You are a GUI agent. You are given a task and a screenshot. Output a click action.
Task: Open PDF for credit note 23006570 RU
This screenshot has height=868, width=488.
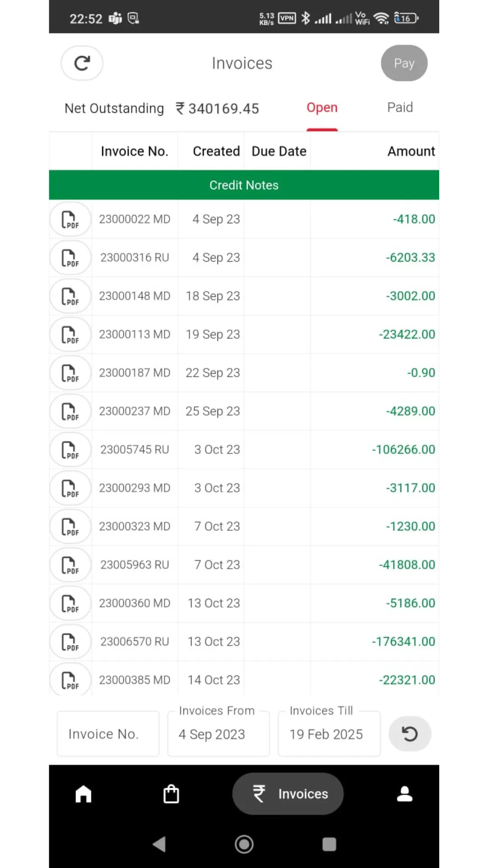click(70, 642)
